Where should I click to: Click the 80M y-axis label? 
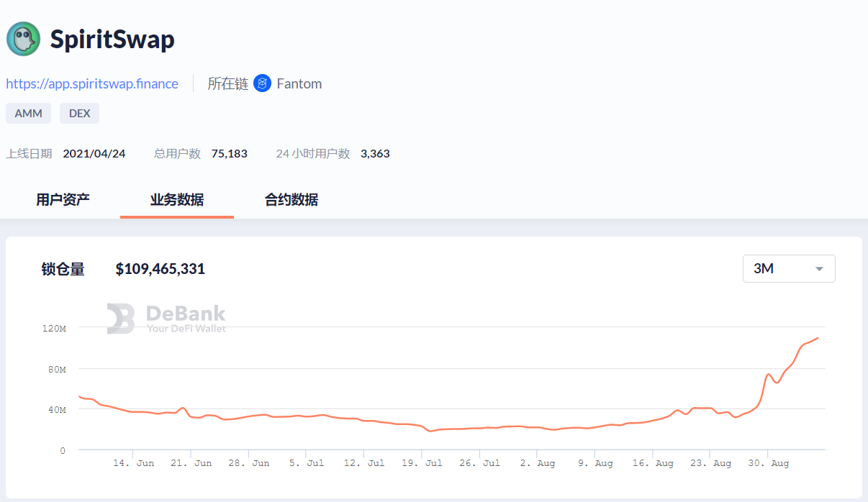click(x=56, y=369)
